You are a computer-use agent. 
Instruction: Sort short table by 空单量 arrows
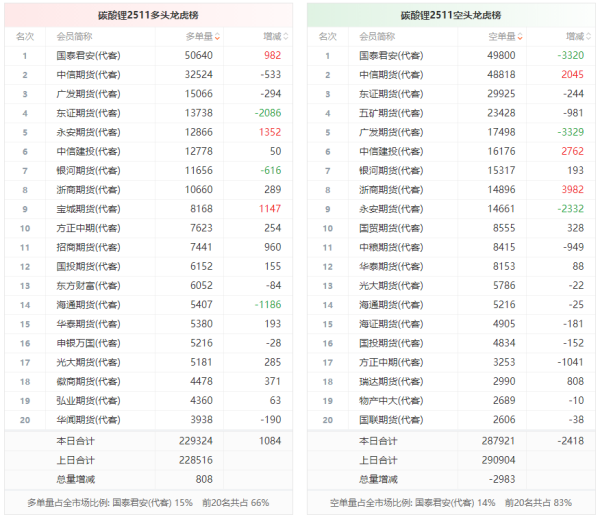520,37
